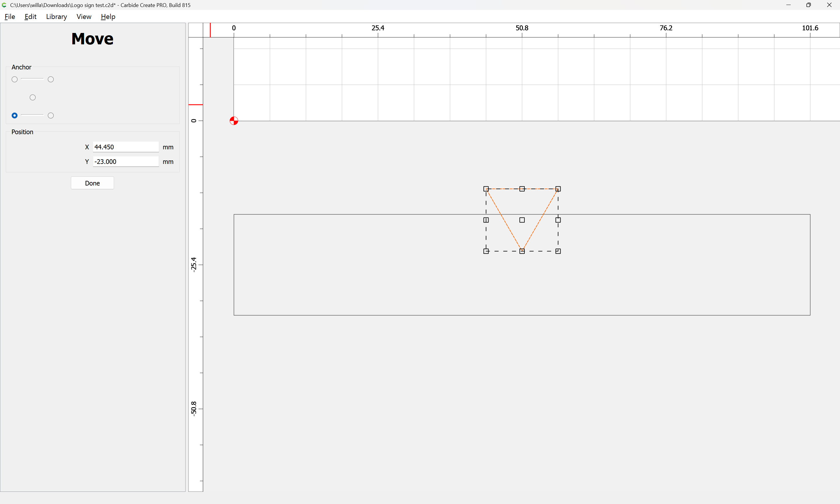Viewport: 840px width, 504px height.
Task: Select the bottom-left anchor radio button
Action: click(x=15, y=116)
